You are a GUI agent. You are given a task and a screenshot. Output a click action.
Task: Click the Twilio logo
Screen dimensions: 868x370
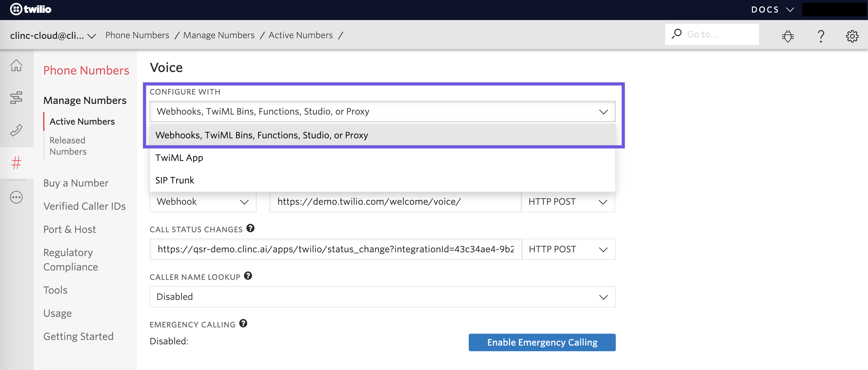31,9
